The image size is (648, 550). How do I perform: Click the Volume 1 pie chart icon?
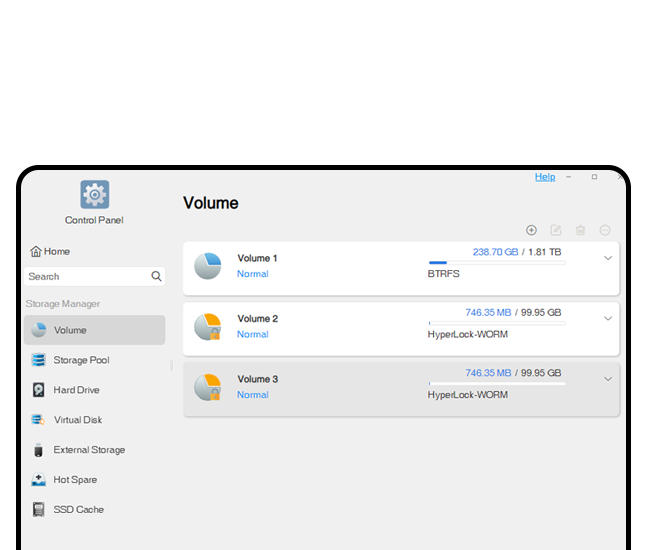(x=208, y=266)
